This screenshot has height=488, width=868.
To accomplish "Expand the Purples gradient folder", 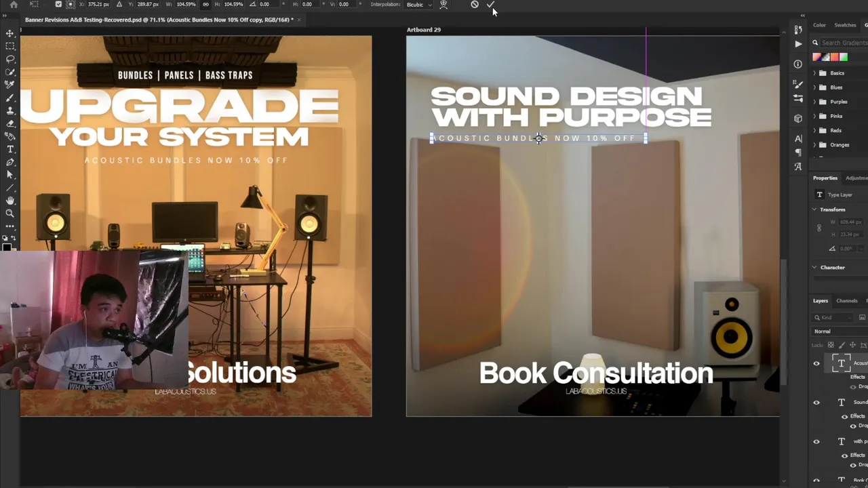I will coord(814,102).
